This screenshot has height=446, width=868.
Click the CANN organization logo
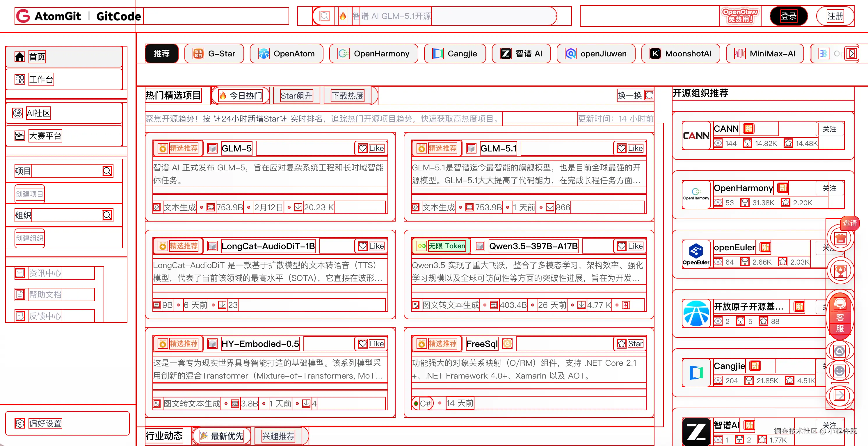coord(696,136)
